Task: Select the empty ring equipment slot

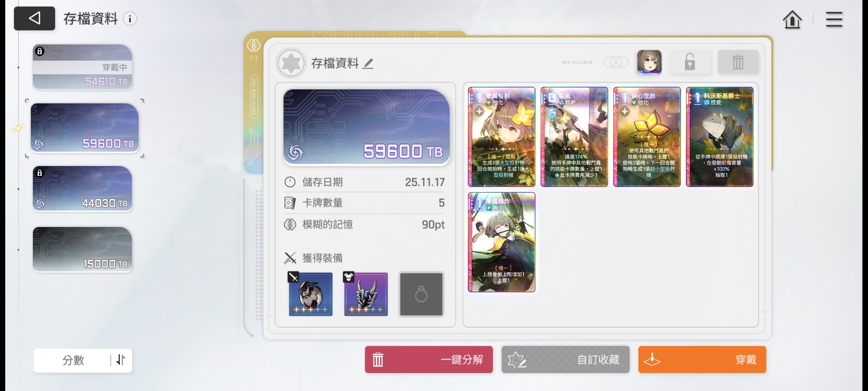Action: 421,294
